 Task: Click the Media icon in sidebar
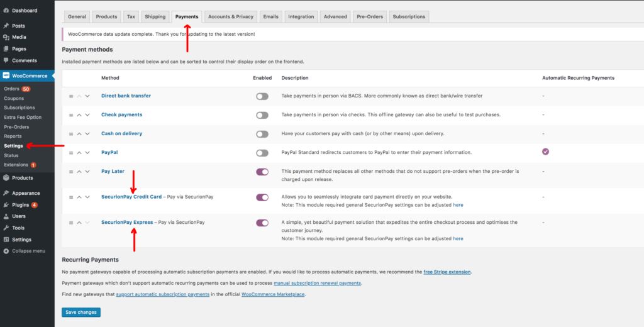click(6, 37)
